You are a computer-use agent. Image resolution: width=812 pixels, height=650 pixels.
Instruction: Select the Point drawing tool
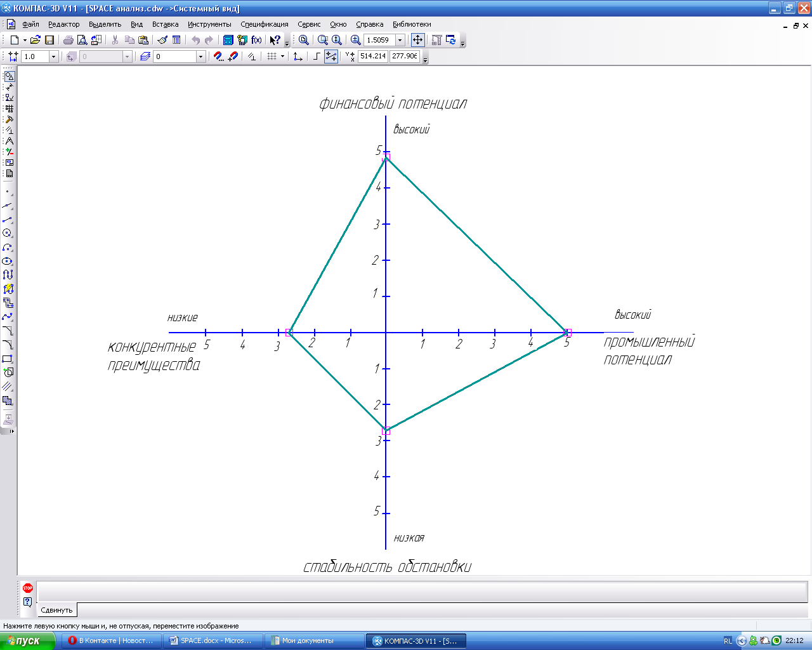[8, 192]
